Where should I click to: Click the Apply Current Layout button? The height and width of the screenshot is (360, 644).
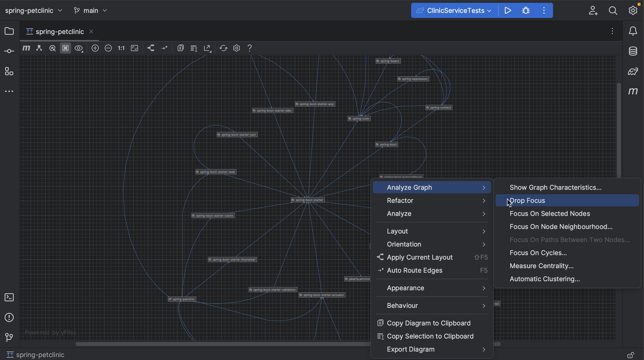click(419, 257)
